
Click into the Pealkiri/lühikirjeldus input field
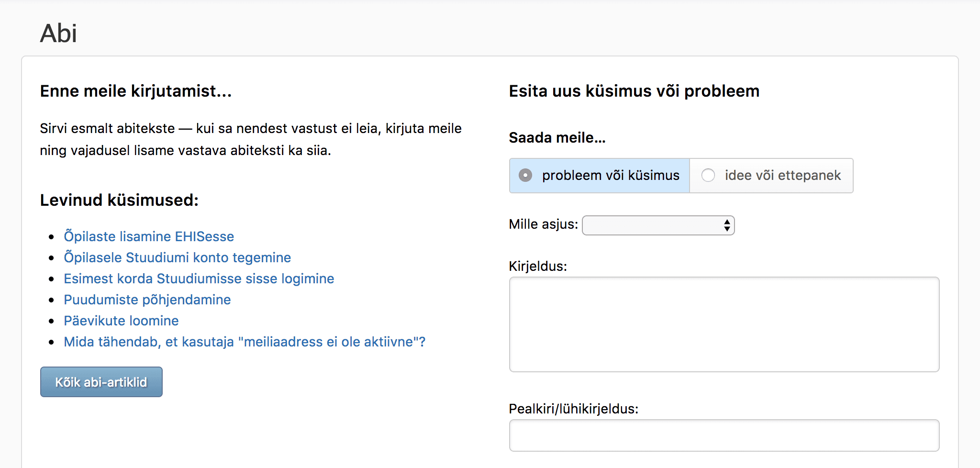(724, 435)
